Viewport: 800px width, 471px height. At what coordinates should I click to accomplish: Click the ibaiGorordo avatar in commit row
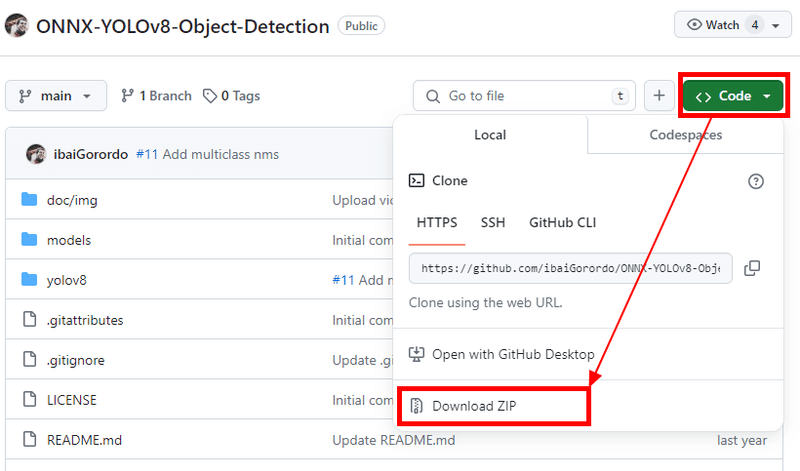click(36, 154)
